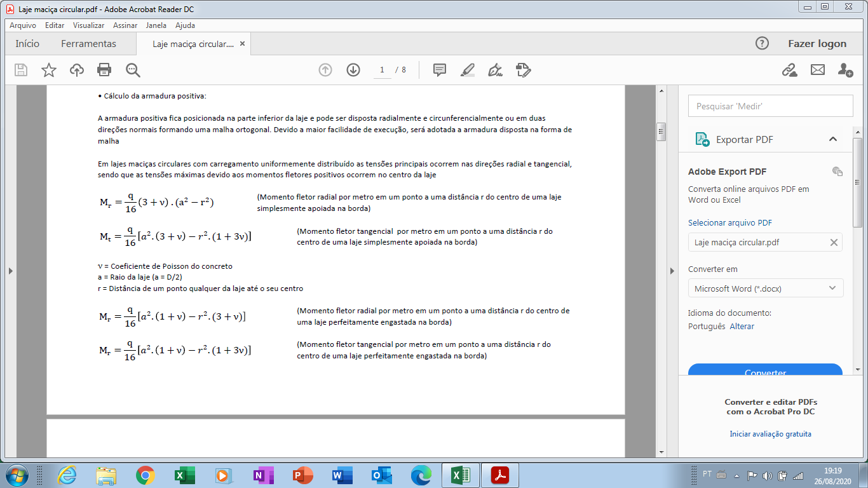Click the Save file toolbar icon
Viewport: 868px width, 488px height.
(21, 70)
